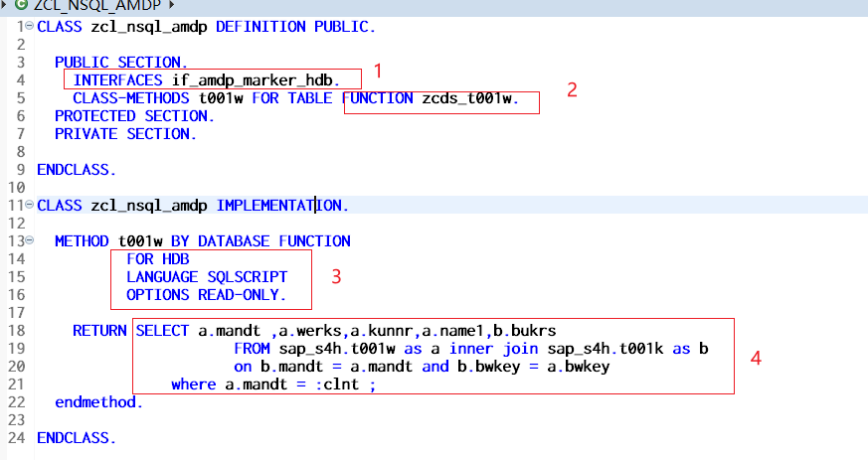This screenshot has width=868, height=460.
Task: Click 'FOR HDB' on line 14
Action: point(158,259)
